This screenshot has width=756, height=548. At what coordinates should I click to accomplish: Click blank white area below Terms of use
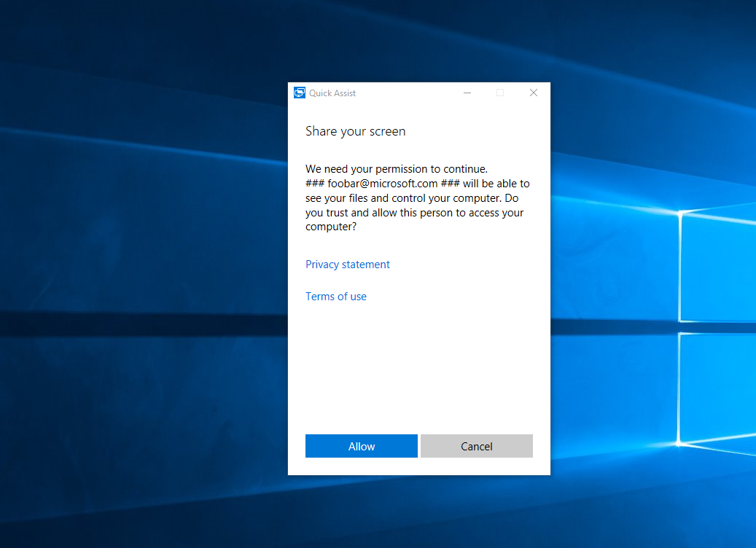pos(418,364)
